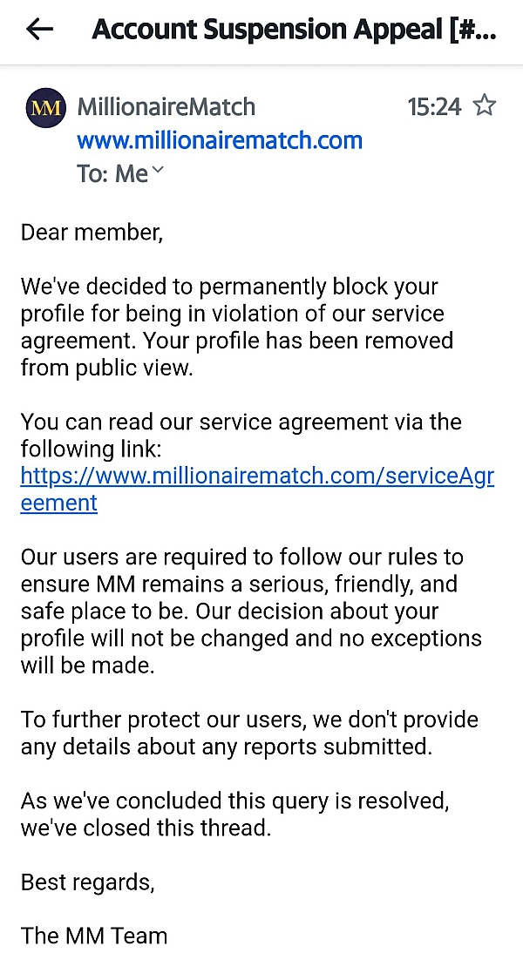This screenshot has height=980, width=523.
Task: Tap The MM Team signature
Action: point(94,936)
